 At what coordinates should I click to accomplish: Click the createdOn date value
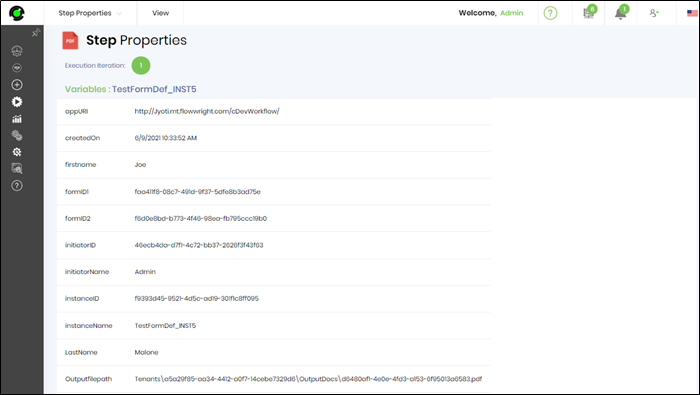166,138
